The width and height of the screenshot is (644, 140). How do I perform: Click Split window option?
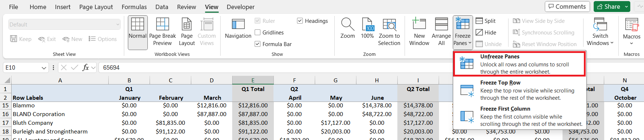[x=486, y=21]
